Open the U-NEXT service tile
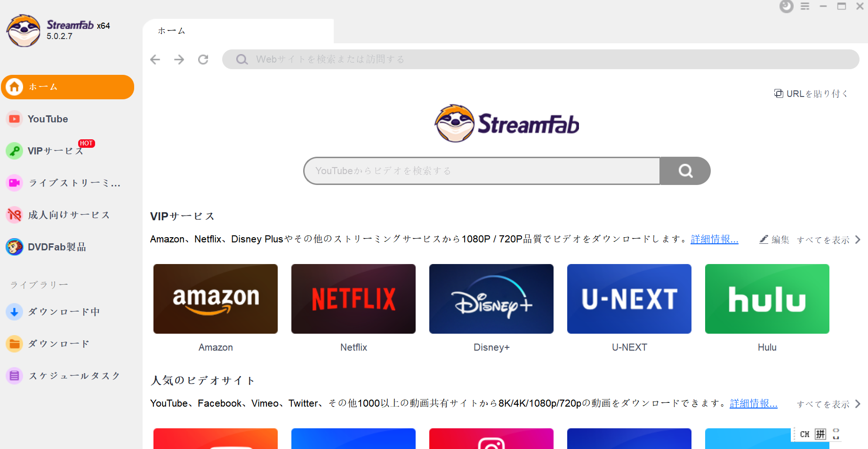This screenshot has height=449, width=868. click(629, 299)
